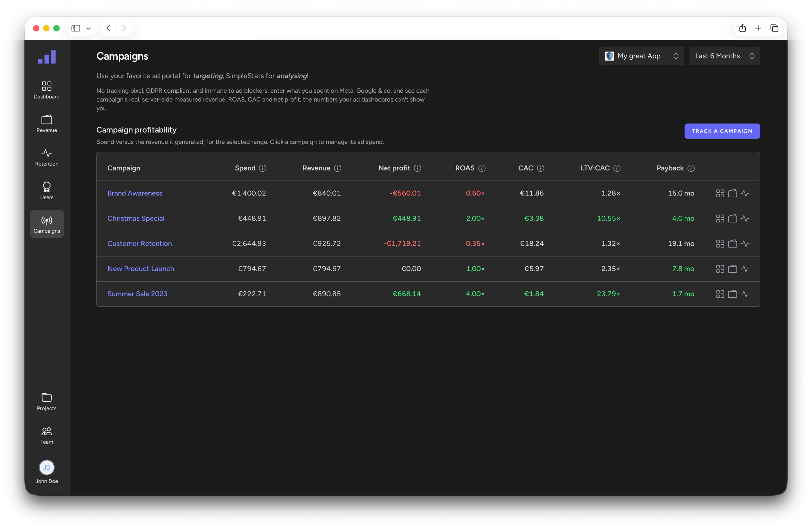Open My great App project dropdown
Viewport: 812px width, 528px height.
click(641, 56)
